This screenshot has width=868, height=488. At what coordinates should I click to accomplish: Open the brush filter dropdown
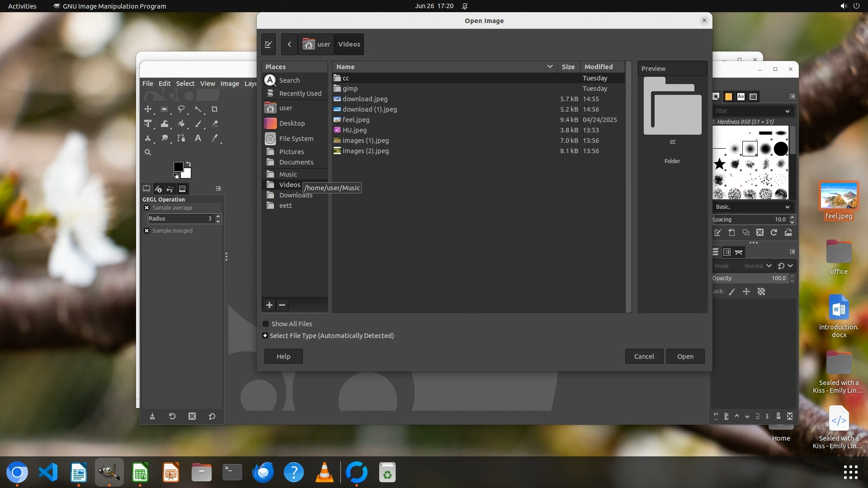point(788,111)
